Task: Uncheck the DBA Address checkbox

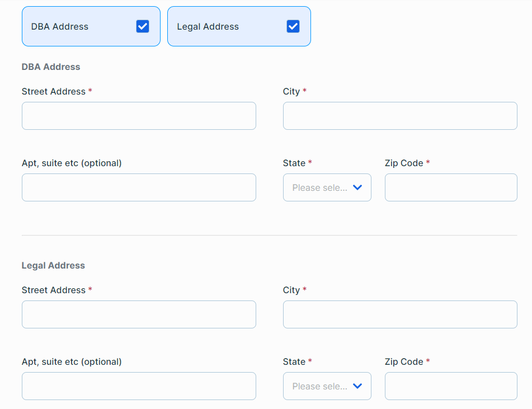Action: [x=143, y=26]
